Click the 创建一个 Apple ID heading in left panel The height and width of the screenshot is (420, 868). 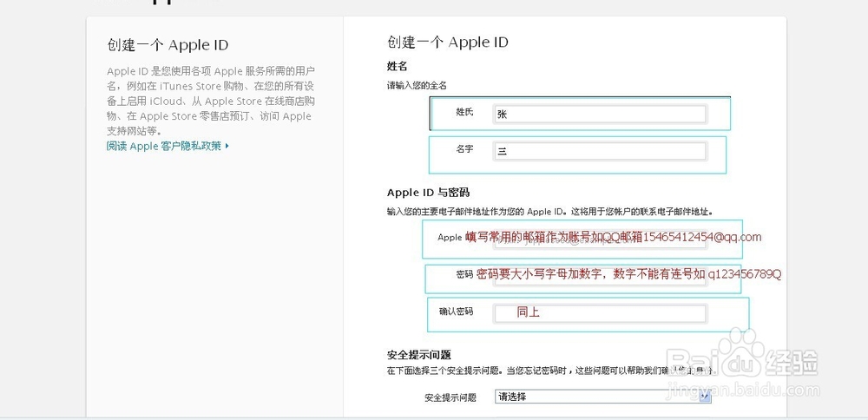click(x=168, y=45)
